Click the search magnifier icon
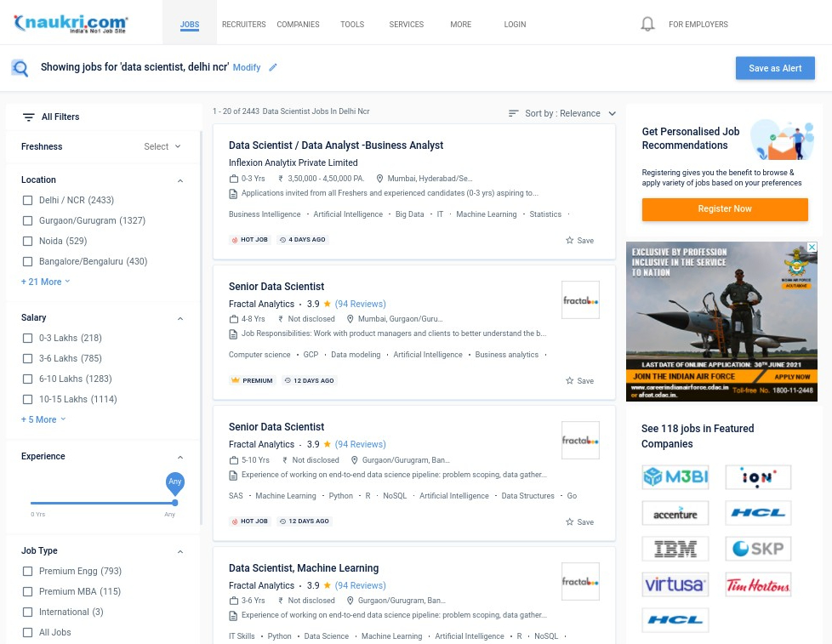Viewport: 832px width, 644px height. click(x=20, y=68)
